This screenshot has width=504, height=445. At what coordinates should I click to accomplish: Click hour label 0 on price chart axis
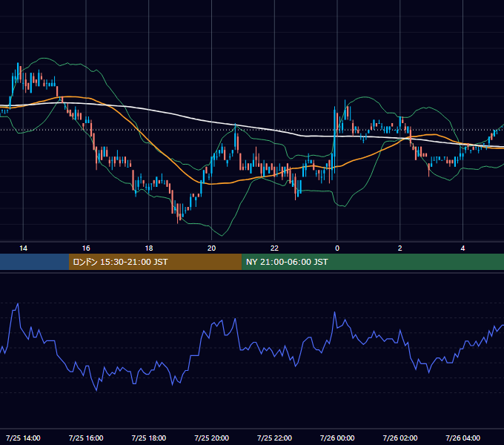point(337,248)
